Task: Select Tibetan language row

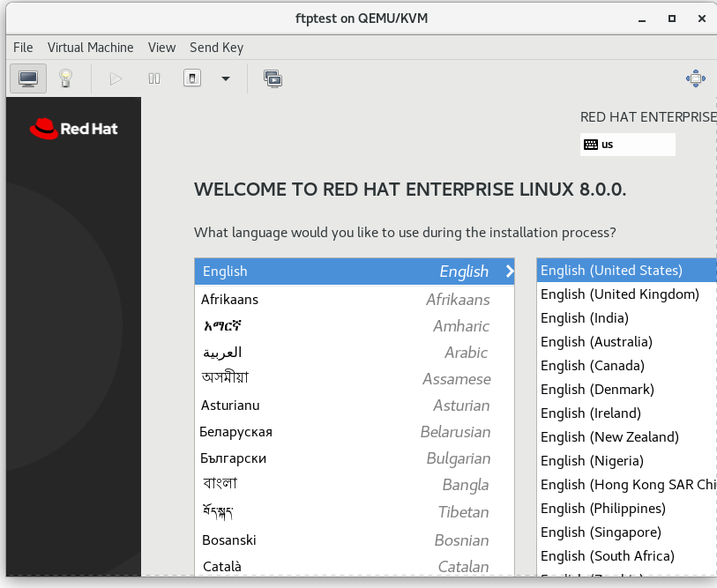Action: pyautogui.click(x=355, y=512)
